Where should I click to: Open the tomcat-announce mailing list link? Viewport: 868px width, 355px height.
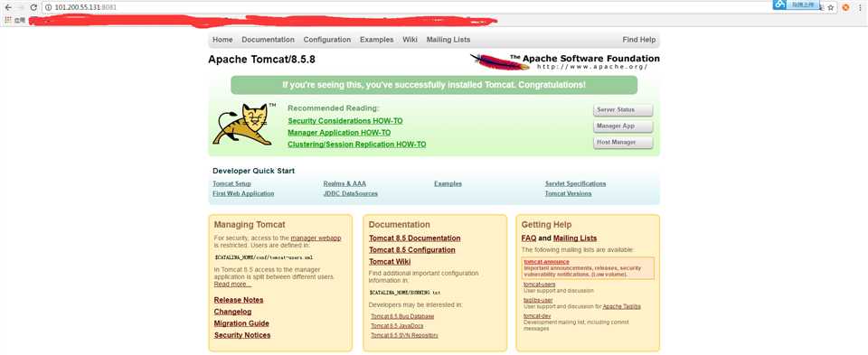[546, 262]
